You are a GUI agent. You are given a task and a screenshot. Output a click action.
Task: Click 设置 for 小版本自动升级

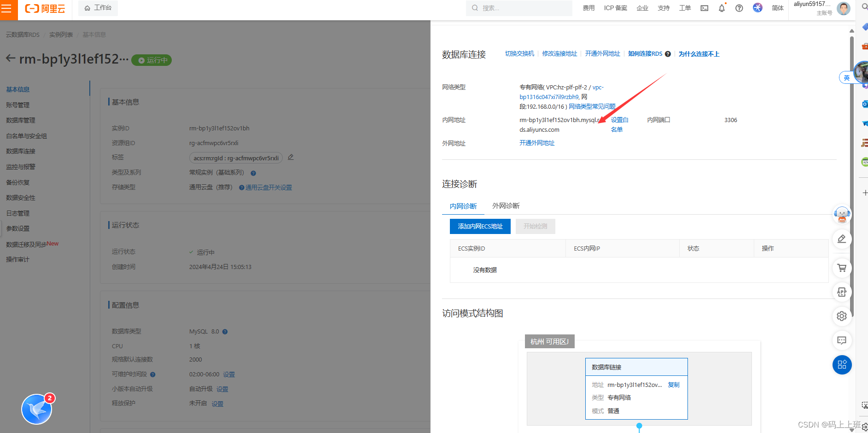222,389
